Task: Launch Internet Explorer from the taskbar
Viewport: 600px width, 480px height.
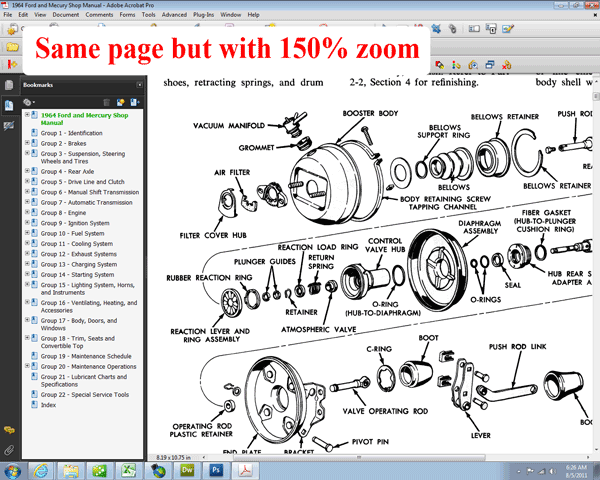Action: 41,471
